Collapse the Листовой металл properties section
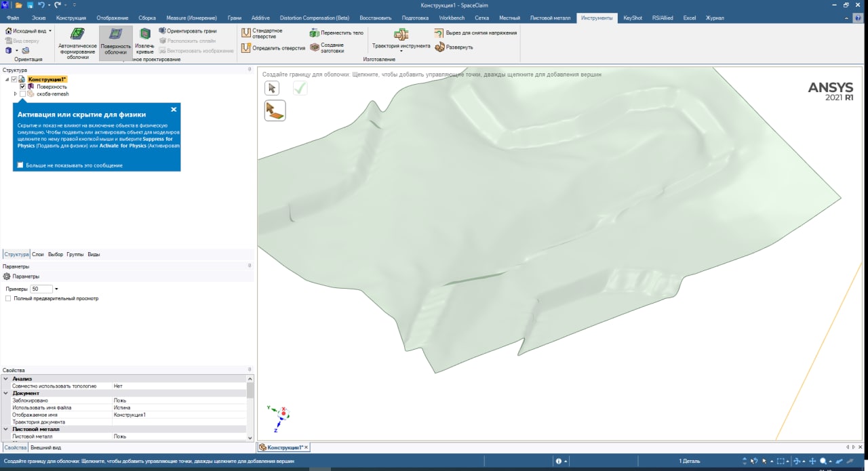 5,429
